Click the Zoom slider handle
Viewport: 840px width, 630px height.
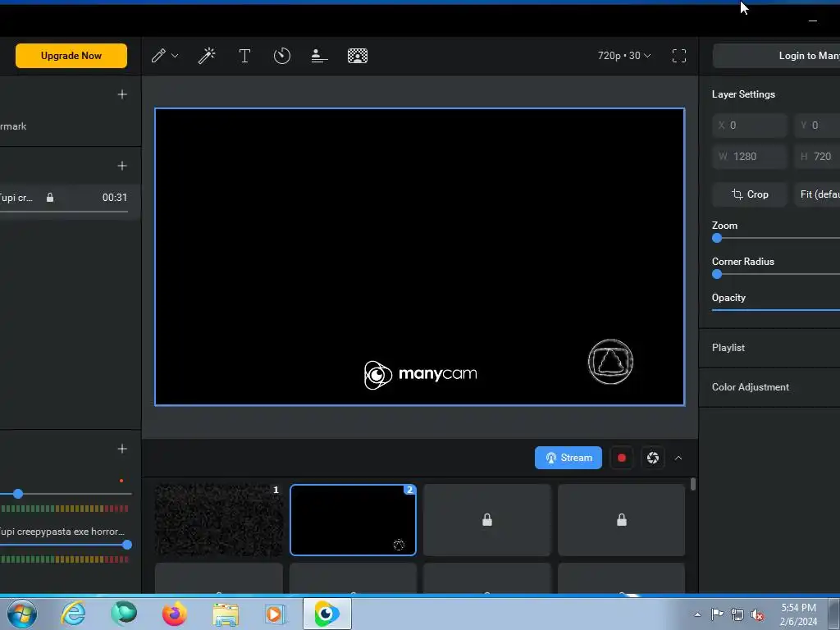(717, 239)
